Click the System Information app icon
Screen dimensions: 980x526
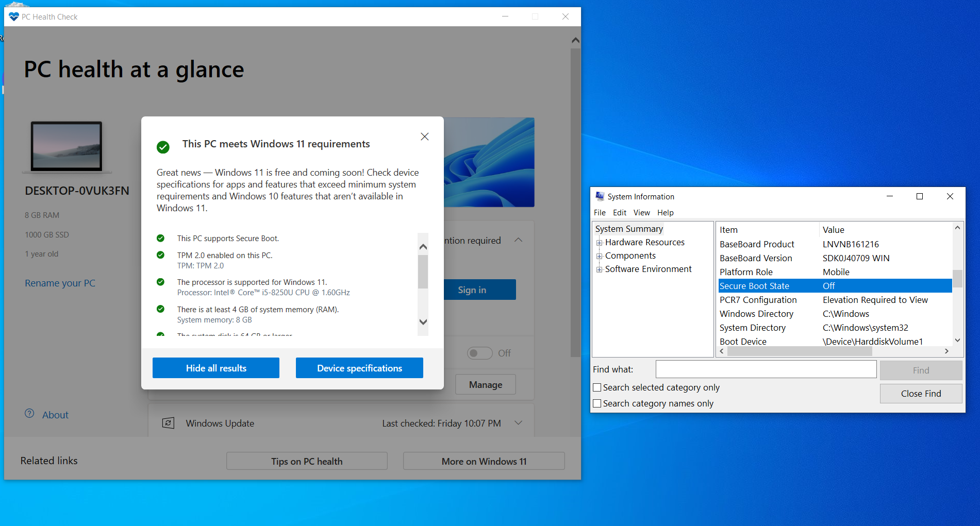click(600, 196)
